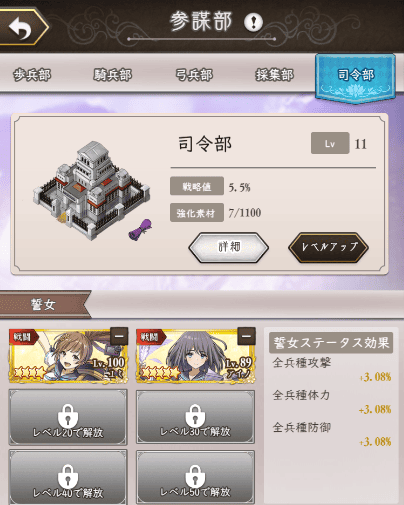
Task: Switch to the 歩兵部 tab
Action: pyautogui.click(x=32, y=75)
